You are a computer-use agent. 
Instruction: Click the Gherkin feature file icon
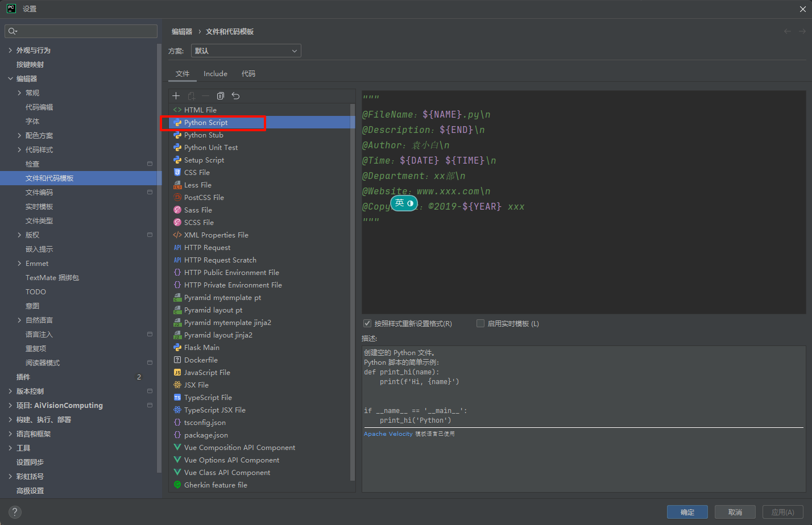pyautogui.click(x=177, y=485)
